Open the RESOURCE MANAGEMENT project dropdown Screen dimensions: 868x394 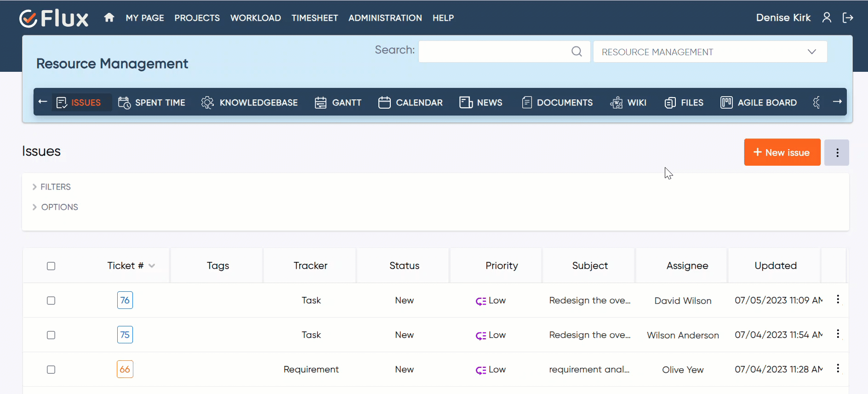tap(710, 52)
